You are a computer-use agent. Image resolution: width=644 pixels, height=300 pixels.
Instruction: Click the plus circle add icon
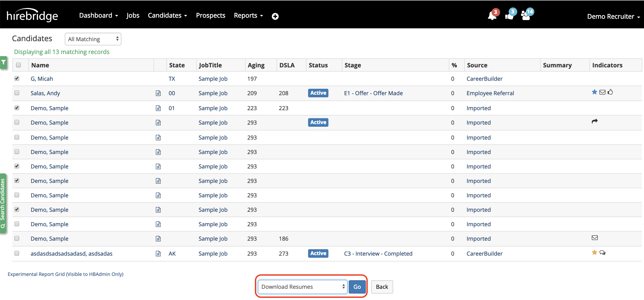tap(275, 16)
